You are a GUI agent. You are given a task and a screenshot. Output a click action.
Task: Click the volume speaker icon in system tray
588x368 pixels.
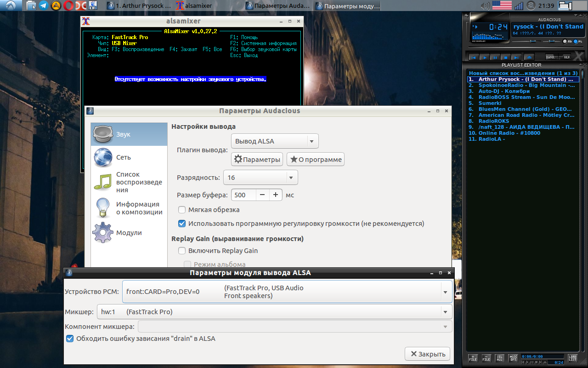[x=485, y=6]
